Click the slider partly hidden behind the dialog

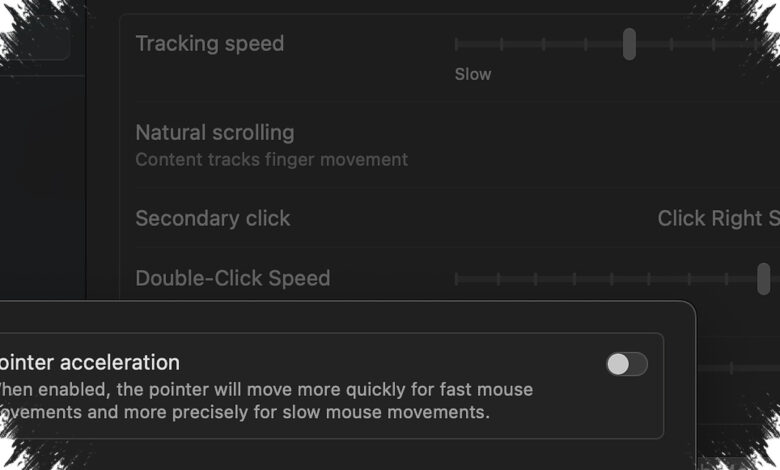pos(738,369)
